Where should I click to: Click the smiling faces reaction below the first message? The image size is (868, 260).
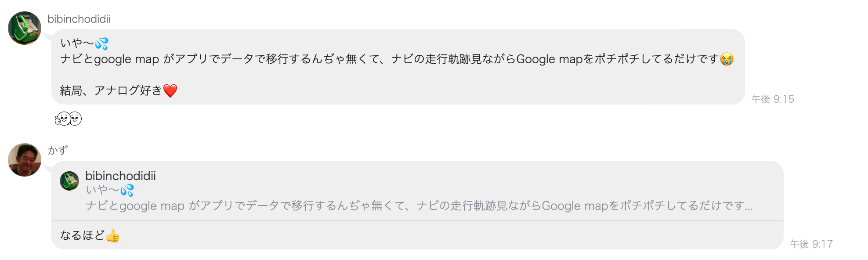69,119
